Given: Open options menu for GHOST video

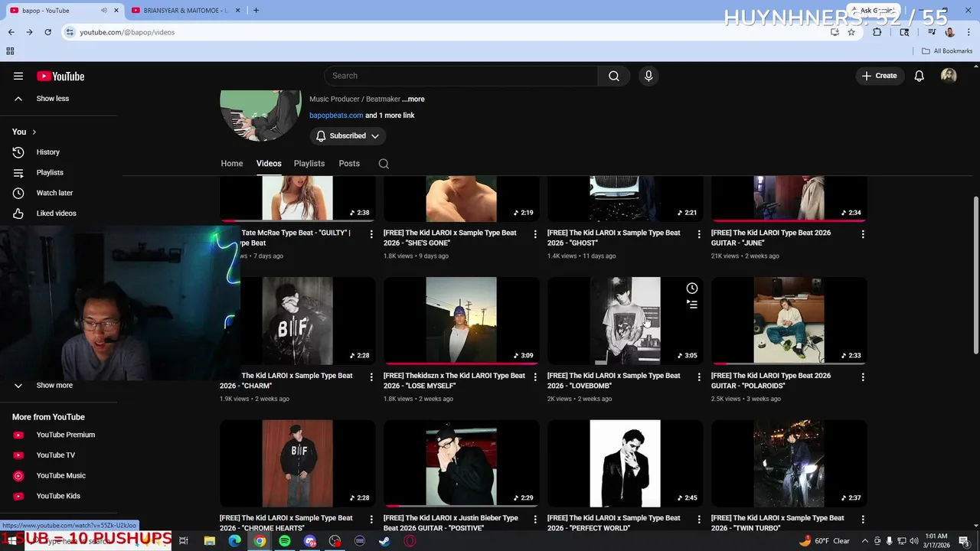Looking at the screenshot, I should point(699,234).
